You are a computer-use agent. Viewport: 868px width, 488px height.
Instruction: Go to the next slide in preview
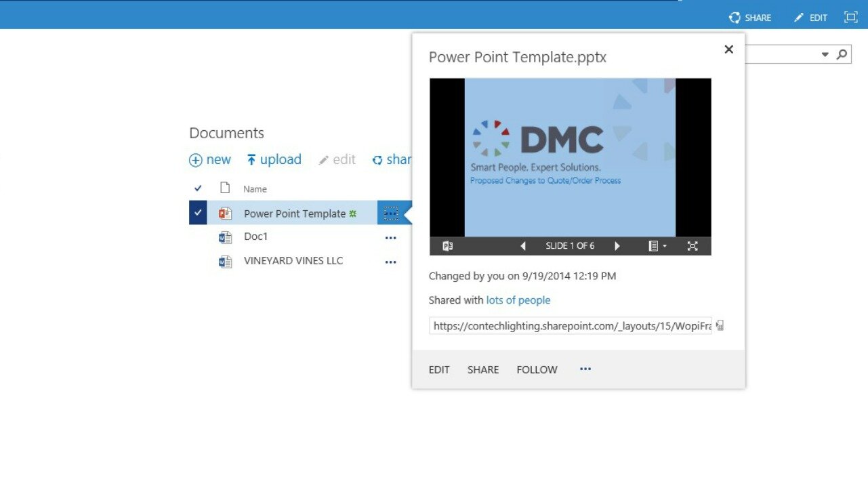(x=617, y=246)
